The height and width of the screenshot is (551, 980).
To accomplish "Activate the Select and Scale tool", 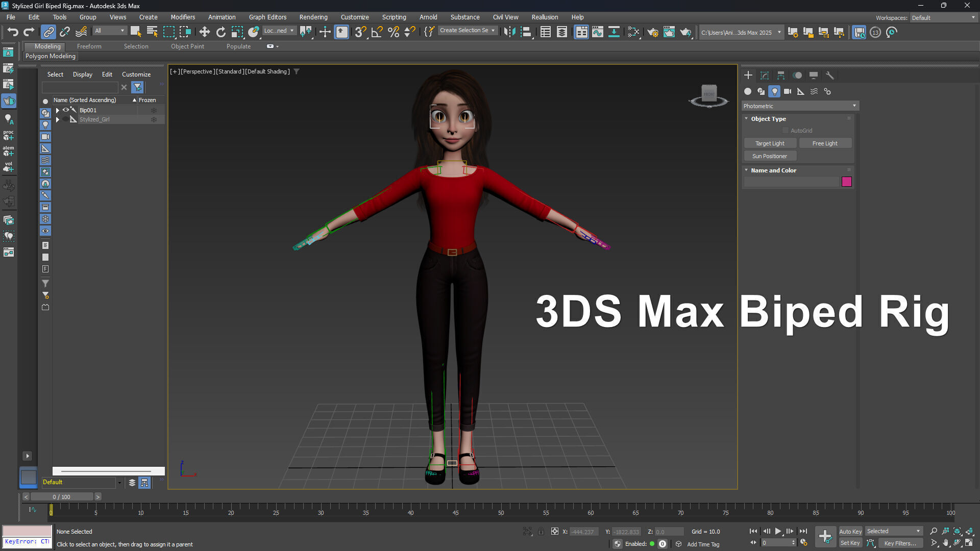I will pos(237,32).
